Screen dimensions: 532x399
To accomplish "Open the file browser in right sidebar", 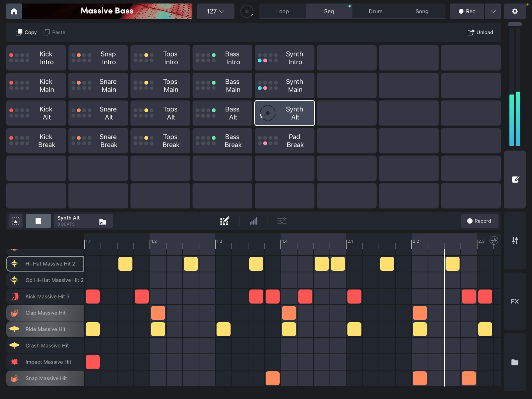I will click(x=515, y=362).
